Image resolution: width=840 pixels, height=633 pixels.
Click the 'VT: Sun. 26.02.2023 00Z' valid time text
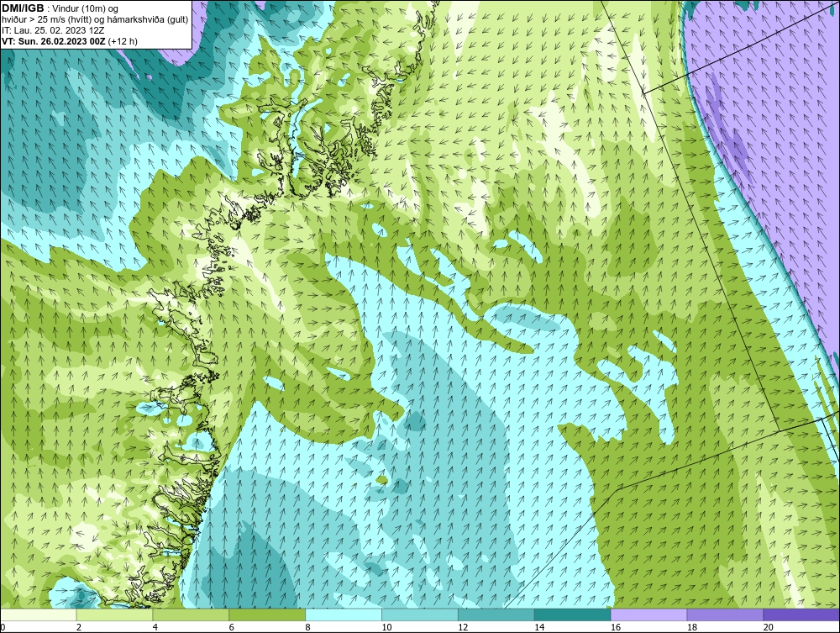point(54,41)
